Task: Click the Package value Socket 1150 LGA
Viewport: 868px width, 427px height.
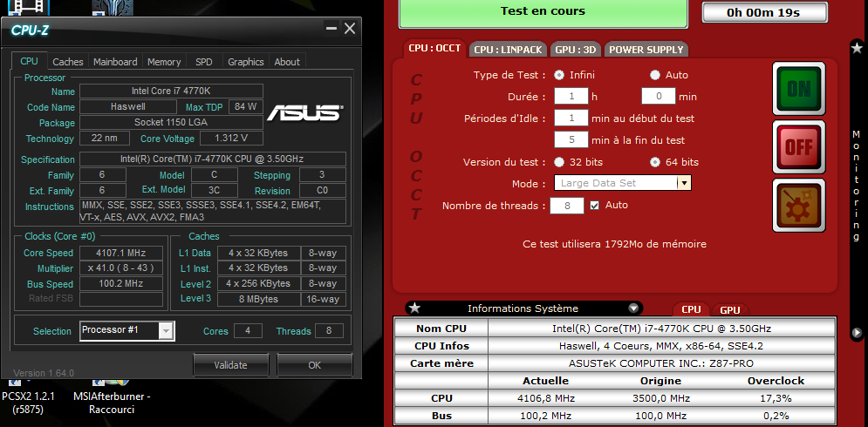Action: [171, 122]
